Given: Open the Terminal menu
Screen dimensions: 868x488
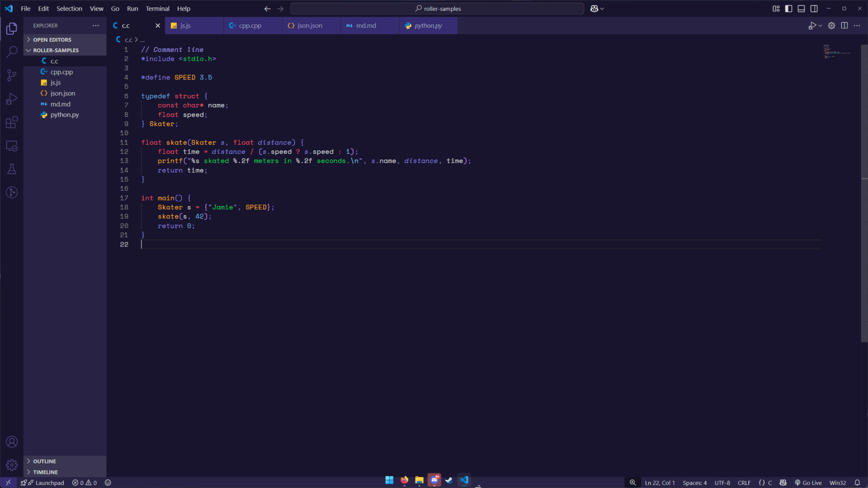Looking at the screenshot, I should pyautogui.click(x=157, y=9).
